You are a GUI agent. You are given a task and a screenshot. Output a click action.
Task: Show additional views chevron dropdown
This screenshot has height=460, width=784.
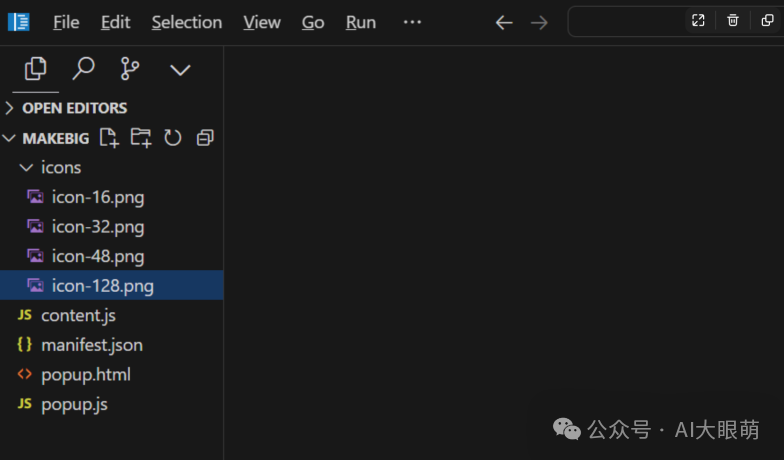tap(180, 70)
